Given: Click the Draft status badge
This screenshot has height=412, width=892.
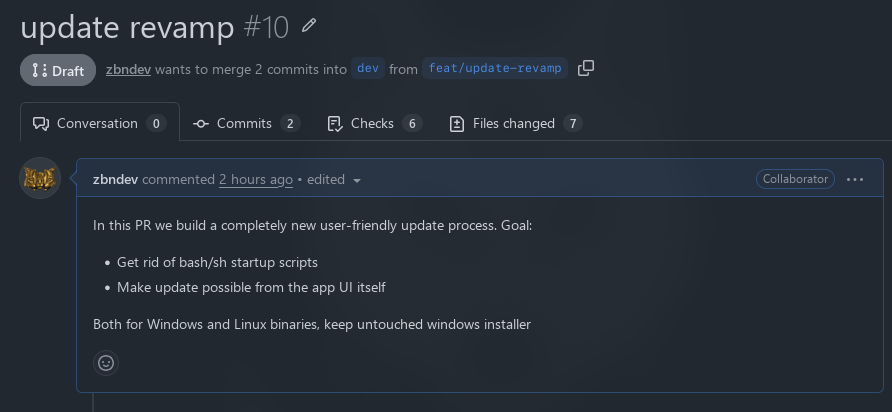Looking at the screenshot, I should click(x=58, y=70).
